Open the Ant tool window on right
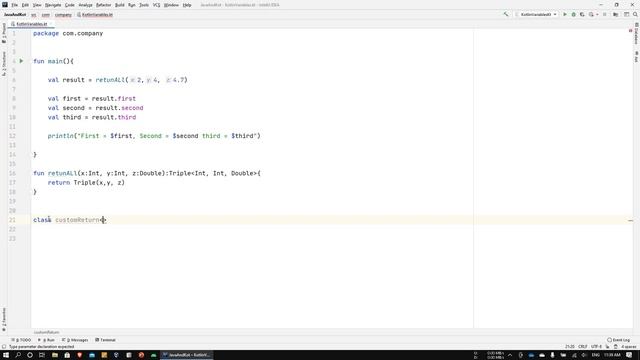Viewport: 640px width, 360px height. 636,57
